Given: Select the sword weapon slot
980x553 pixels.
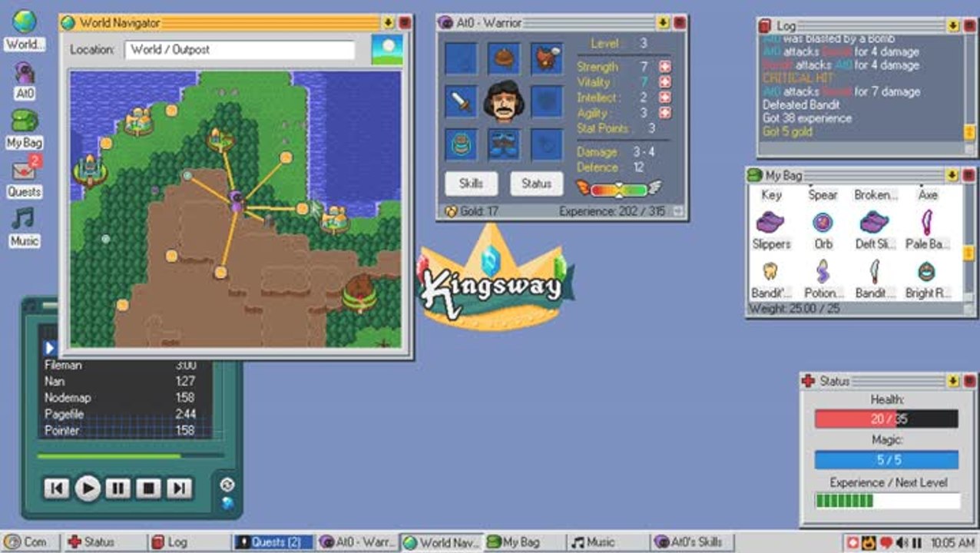Looking at the screenshot, I should pyautogui.click(x=461, y=101).
